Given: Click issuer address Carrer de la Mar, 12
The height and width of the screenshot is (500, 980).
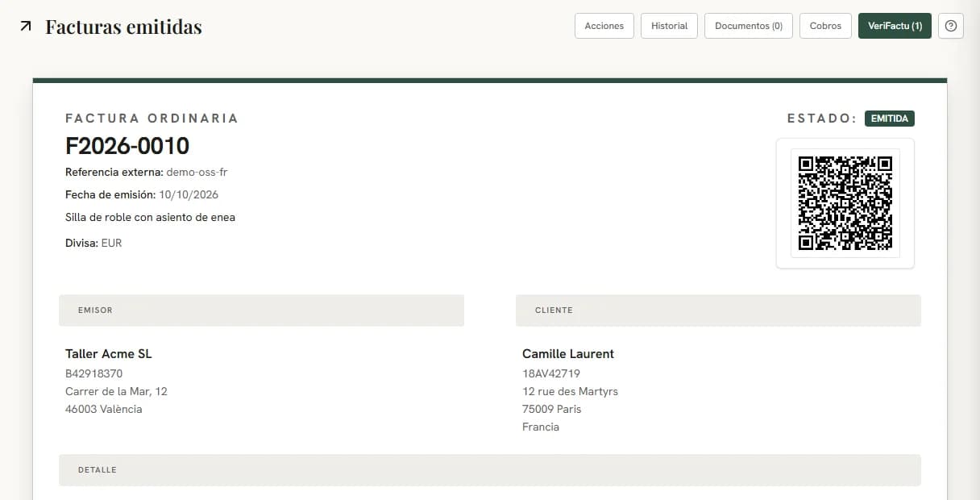Looking at the screenshot, I should pos(116,391).
